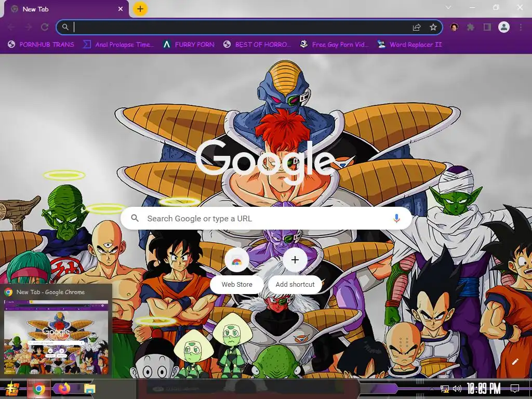Viewport: 532px width, 399px height.
Task: Open the Word Replacer II bookmark
Action: point(409,45)
